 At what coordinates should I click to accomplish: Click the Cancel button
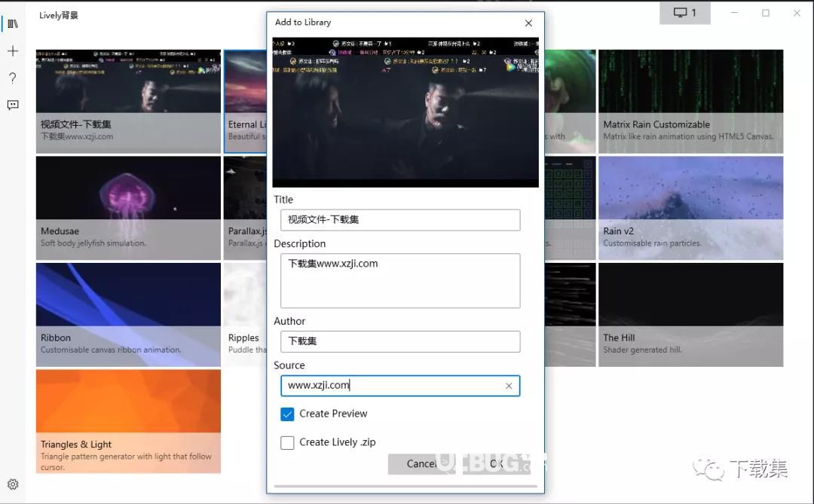(421, 463)
